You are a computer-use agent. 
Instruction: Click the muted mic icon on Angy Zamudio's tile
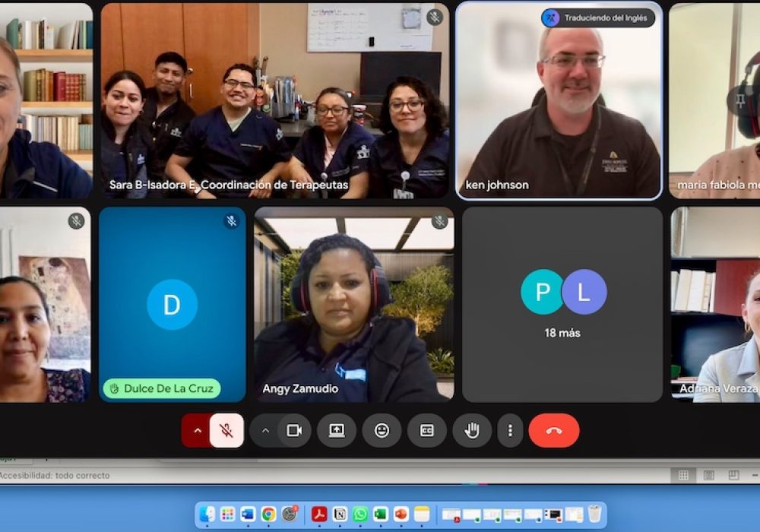(x=439, y=221)
